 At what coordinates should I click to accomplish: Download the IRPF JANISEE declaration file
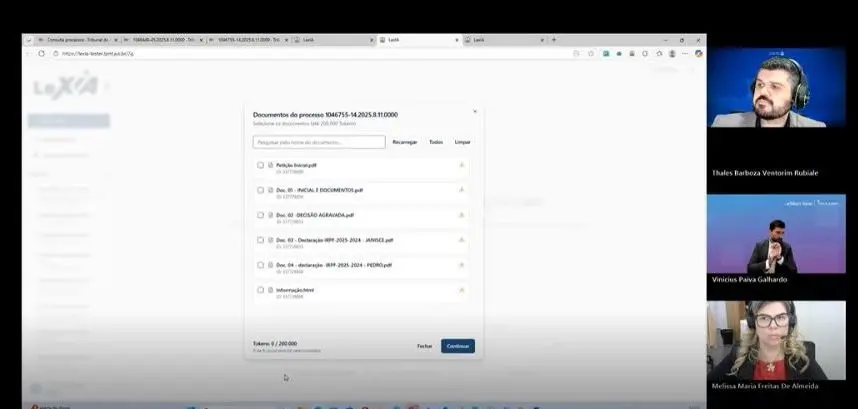(461, 240)
